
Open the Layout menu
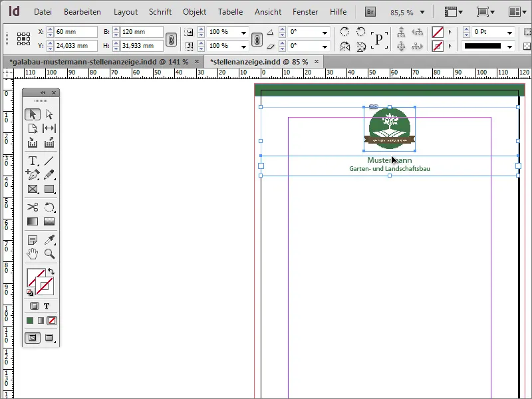coord(126,12)
